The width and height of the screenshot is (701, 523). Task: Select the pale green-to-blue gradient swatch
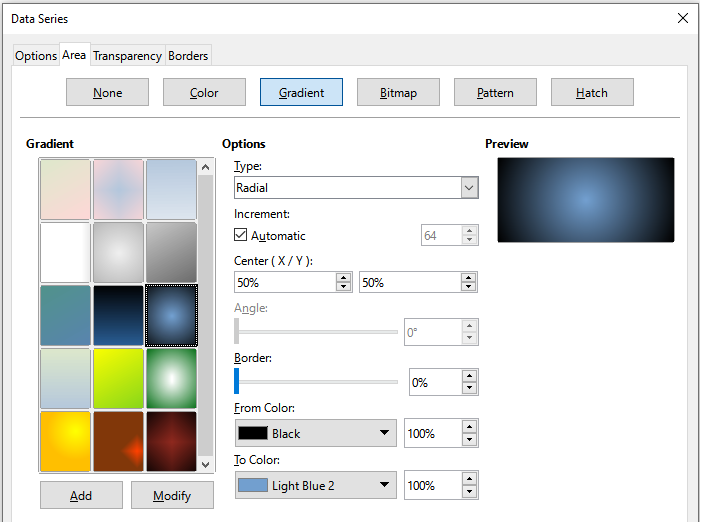(65, 379)
